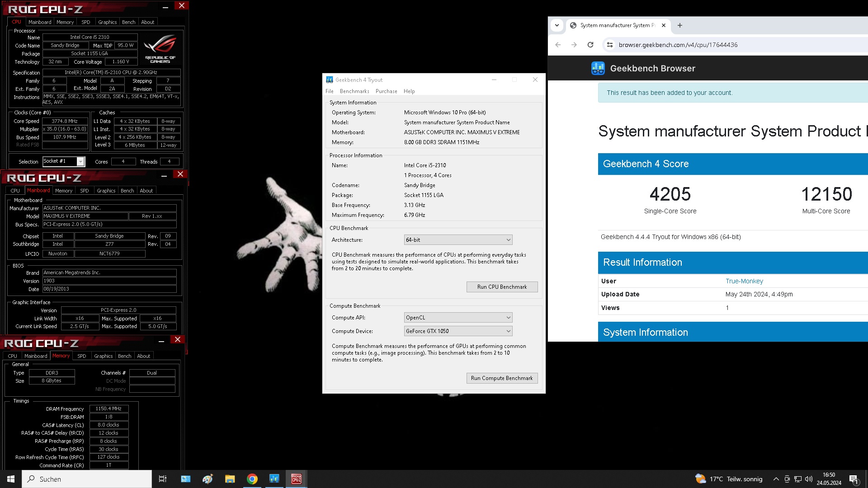This screenshot has width=868, height=488.
Task: Focus the Chrome address bar URL
Action: (x=678, y=45)
